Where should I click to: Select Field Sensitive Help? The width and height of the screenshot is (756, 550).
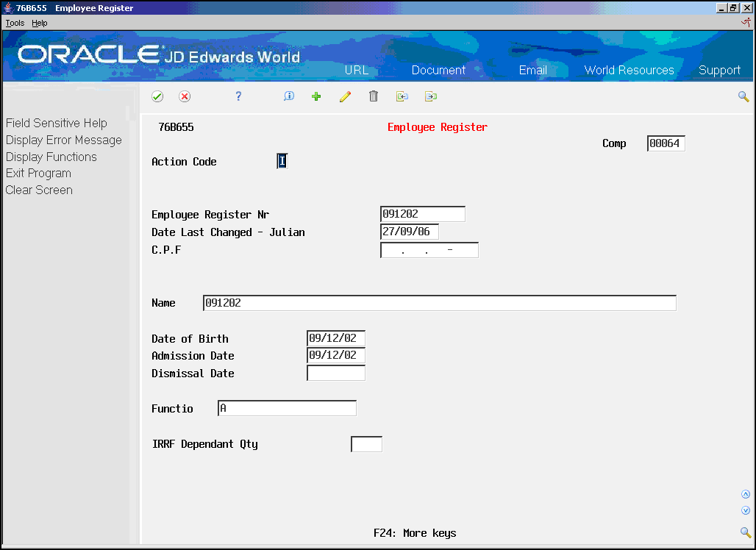(57, 123)
